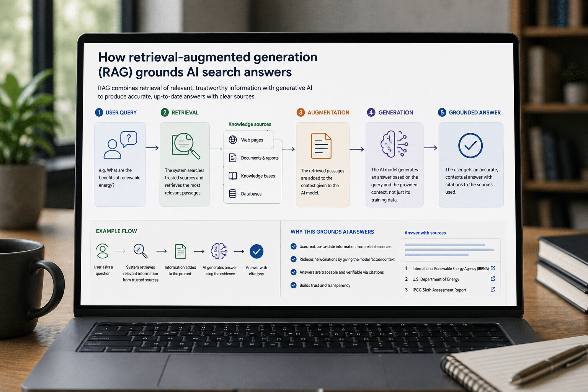Image resolution: width=588 pixels, height=392 pixels.
Task: Open the U.S. Department of Energy source
Action: (x=450, y=279)
